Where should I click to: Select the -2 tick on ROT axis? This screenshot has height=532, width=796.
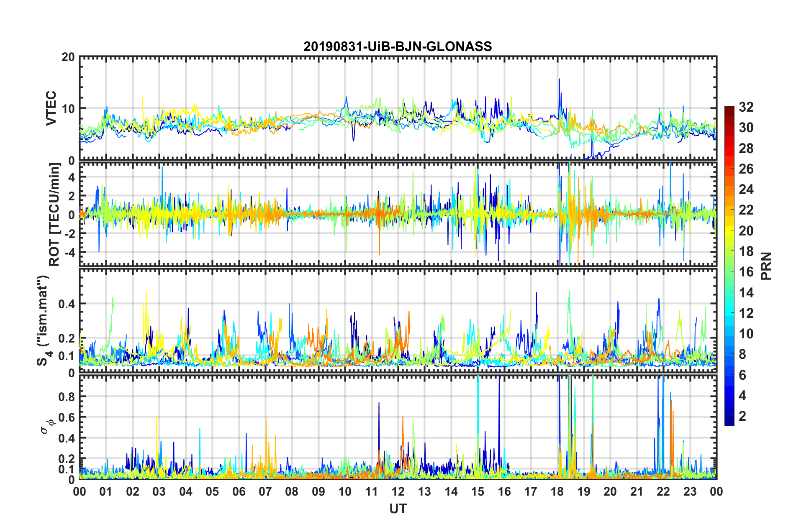[x=69, y=234]
